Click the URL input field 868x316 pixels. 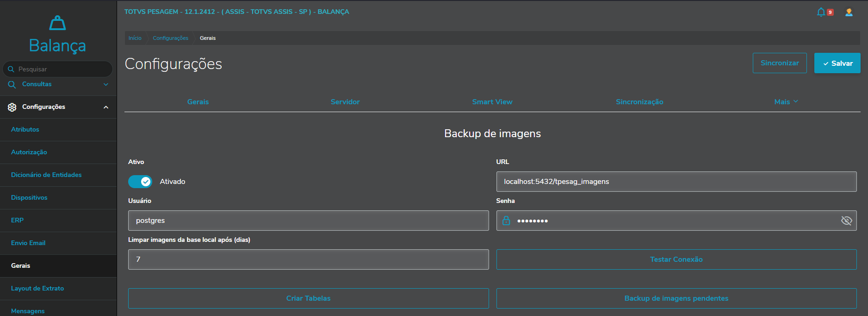tap(676, 182)
